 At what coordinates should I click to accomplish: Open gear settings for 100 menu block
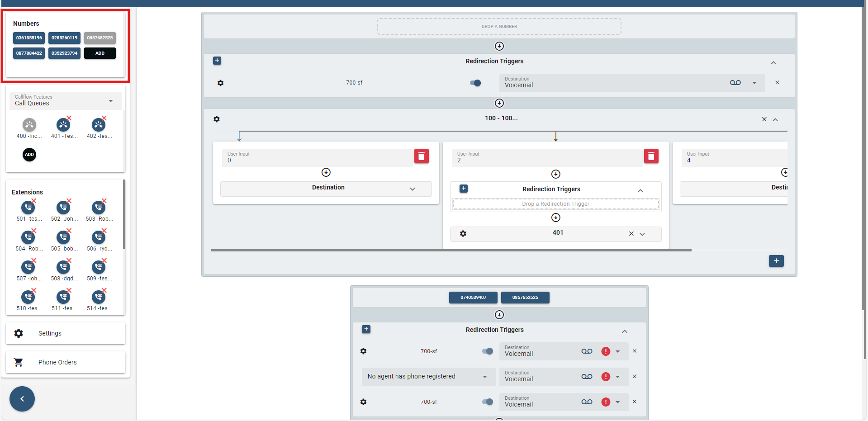217,119
